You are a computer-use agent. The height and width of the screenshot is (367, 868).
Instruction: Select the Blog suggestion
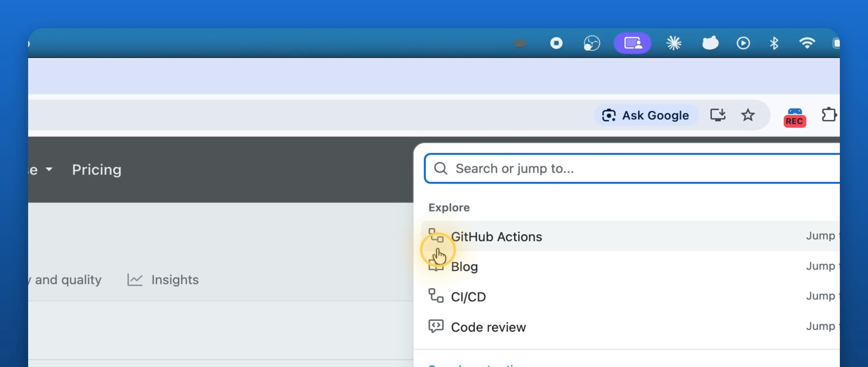point(630,267)
